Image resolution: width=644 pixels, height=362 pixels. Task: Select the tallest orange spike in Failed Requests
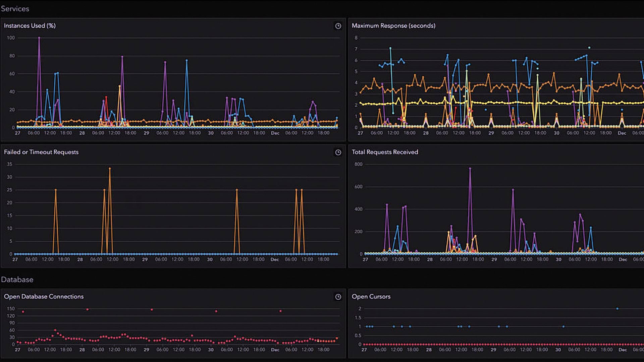(110, 169)
